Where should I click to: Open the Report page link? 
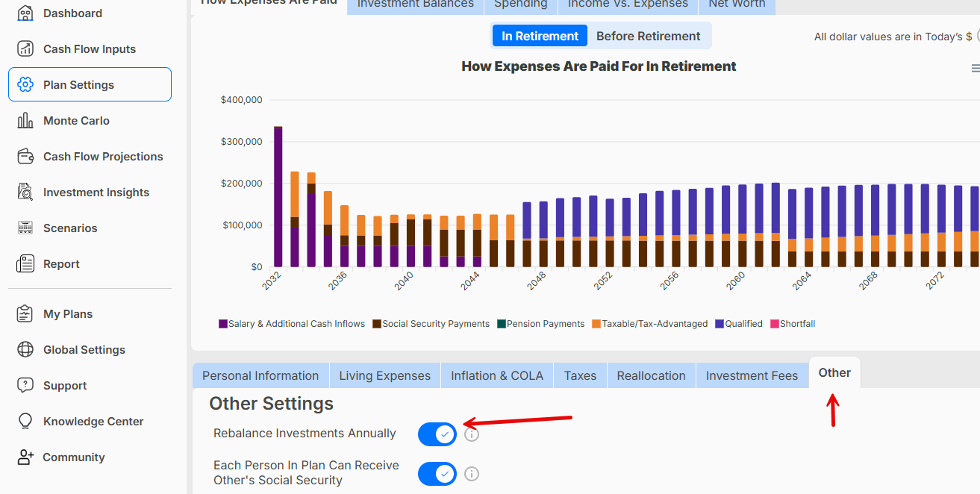61,264
